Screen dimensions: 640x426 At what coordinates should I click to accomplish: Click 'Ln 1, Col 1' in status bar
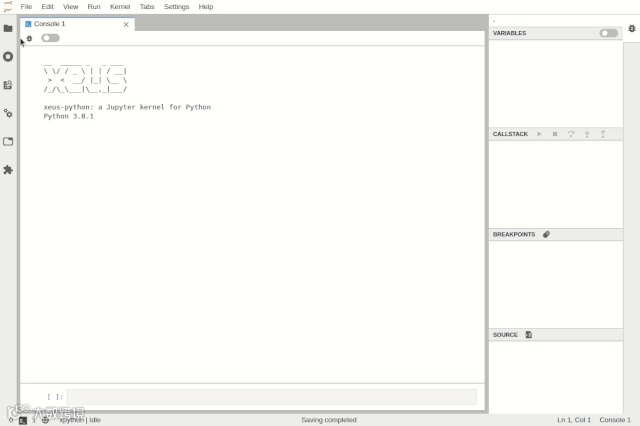tap(574, 420)
